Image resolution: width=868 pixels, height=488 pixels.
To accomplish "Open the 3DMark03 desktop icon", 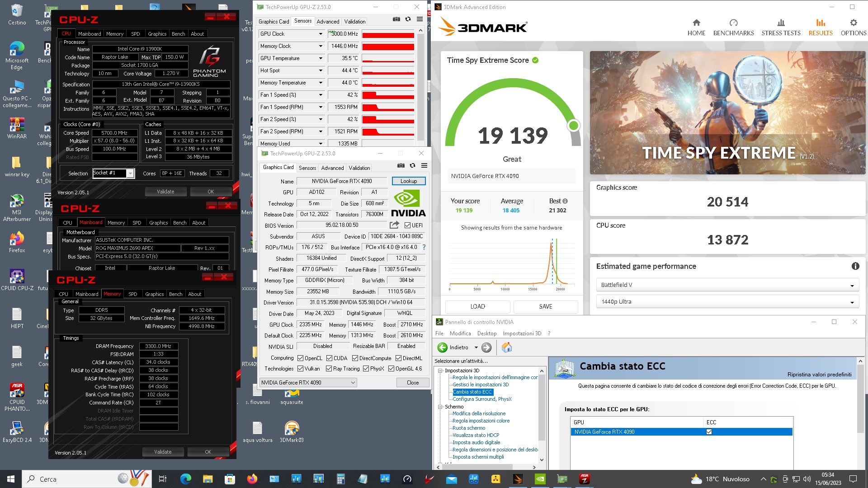I will (292, 432).
